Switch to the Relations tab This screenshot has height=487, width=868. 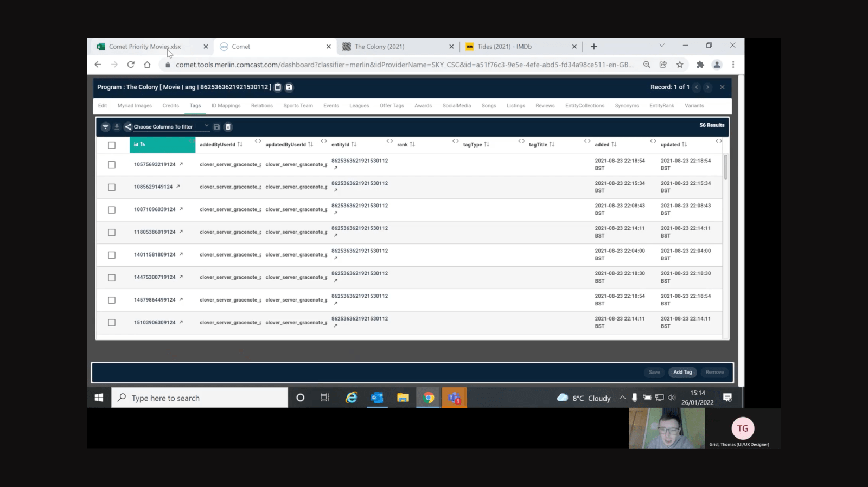pyautogui.click(x=262, y=106)
